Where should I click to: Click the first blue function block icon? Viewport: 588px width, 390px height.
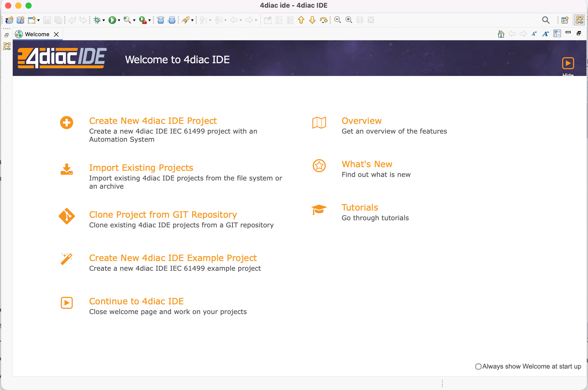click(161, 20)
